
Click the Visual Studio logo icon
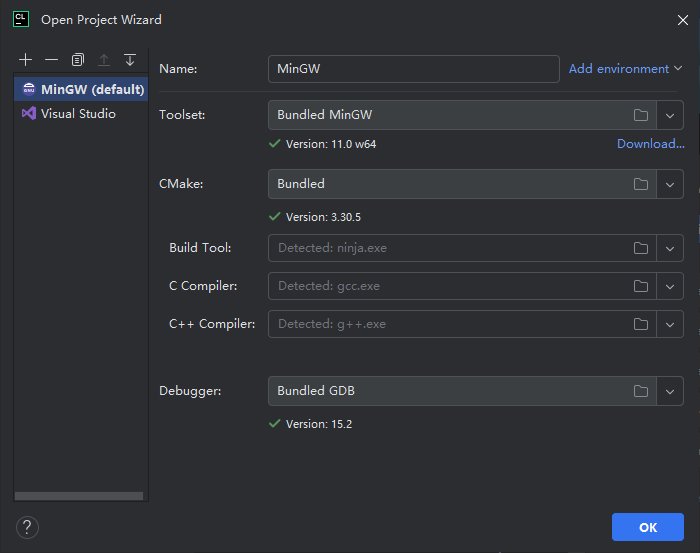coord(29,113)
